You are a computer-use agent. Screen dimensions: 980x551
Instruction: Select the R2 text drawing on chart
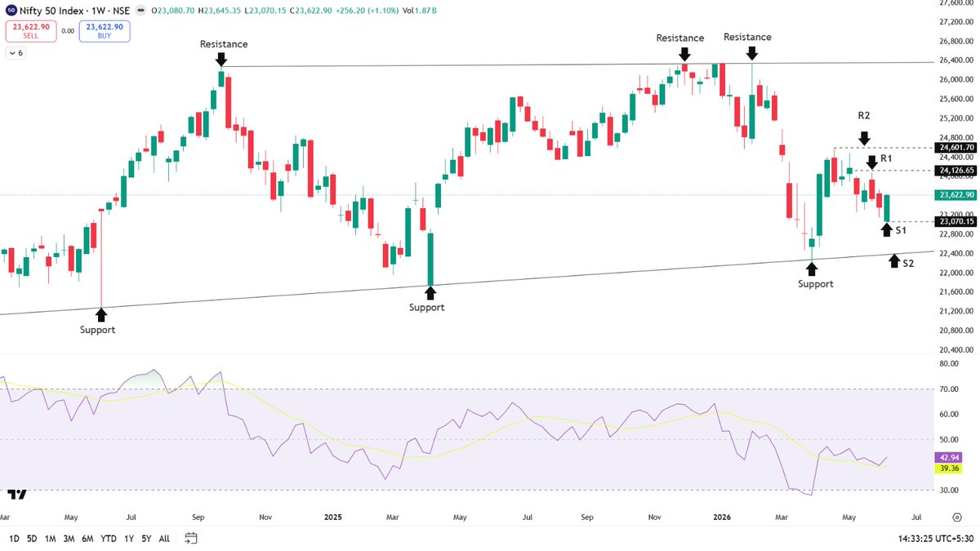click(x=864, y=116)
